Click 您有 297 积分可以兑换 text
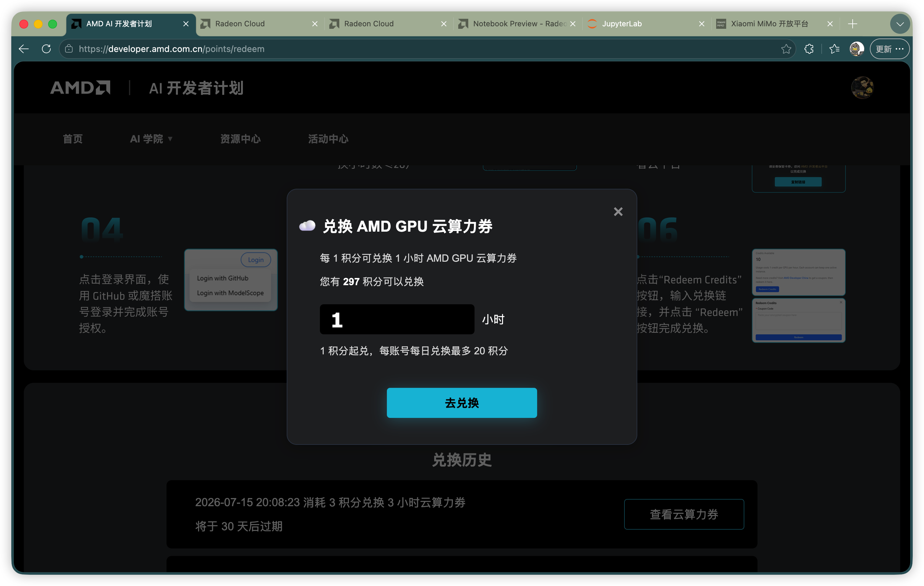 (372, 281)
